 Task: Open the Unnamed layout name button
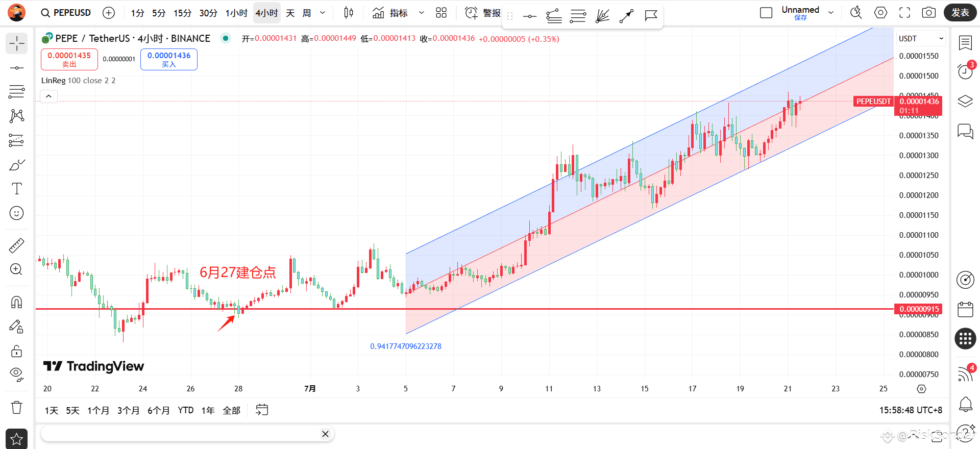point(800,13)
